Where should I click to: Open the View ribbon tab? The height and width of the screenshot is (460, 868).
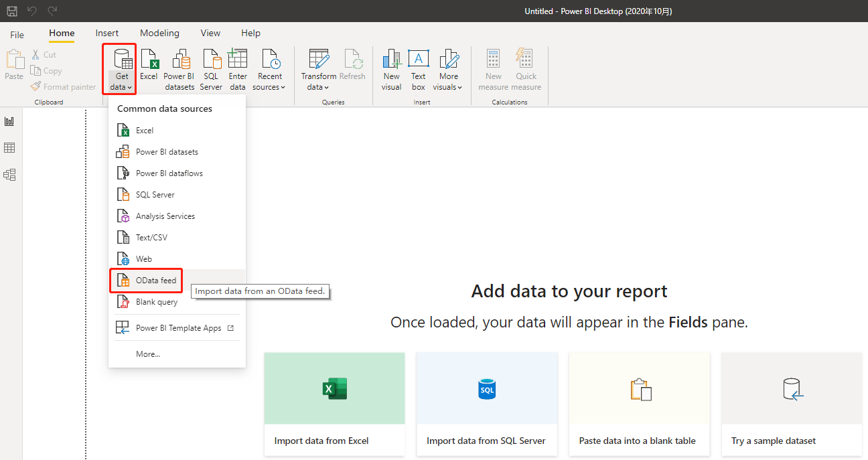pyautogui.click(x=210, y=33)
